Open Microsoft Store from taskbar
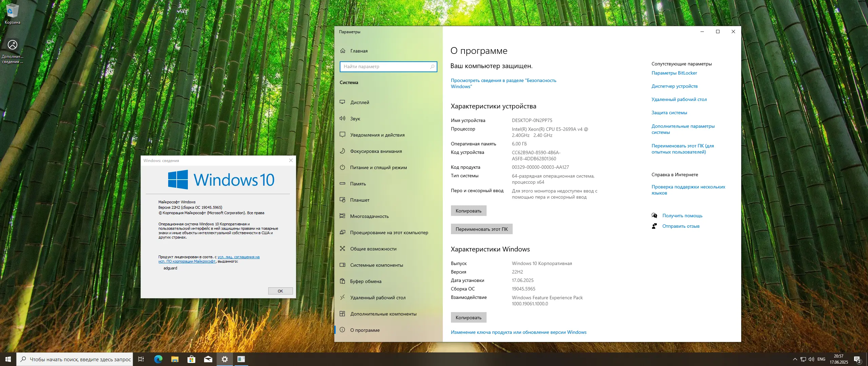The height and width of the screenshot is (366, 868). [191, 359]
